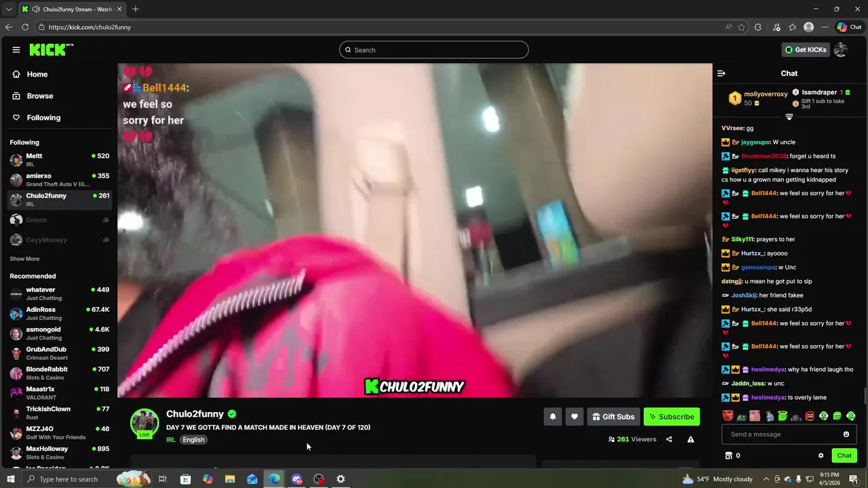
Task: Refresh the page
Action: (x=25, y=27)
